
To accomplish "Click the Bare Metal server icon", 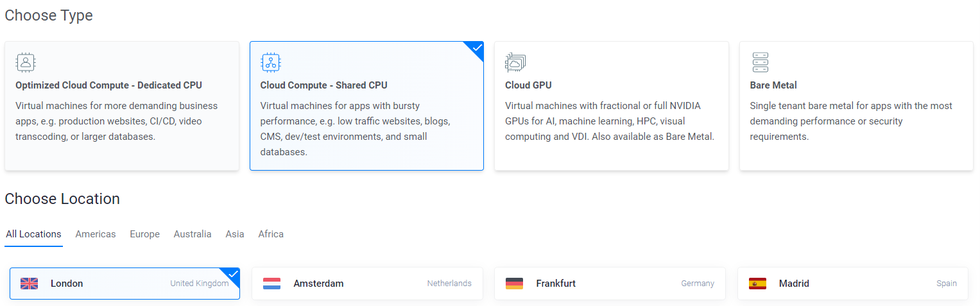I will tap(761, 62).
